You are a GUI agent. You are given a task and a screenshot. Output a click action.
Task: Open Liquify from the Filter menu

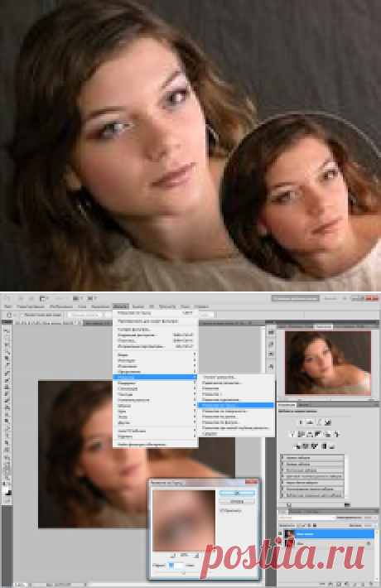click(x=155, y=340)
